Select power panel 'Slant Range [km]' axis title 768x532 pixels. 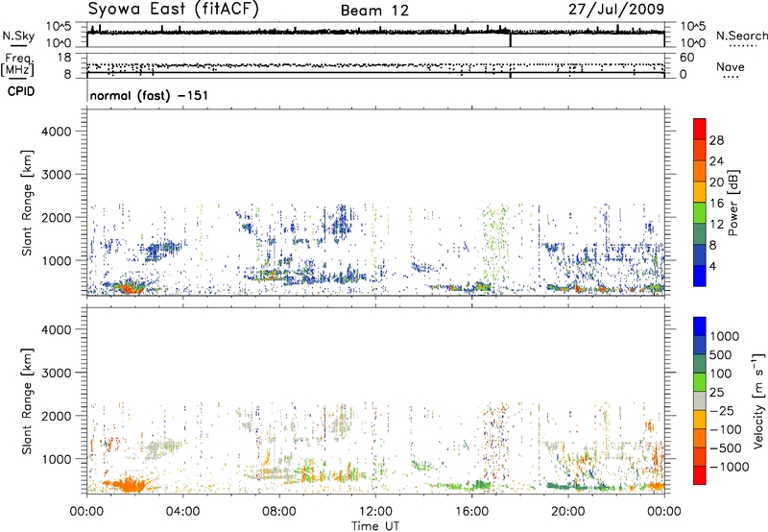[27, 203]
